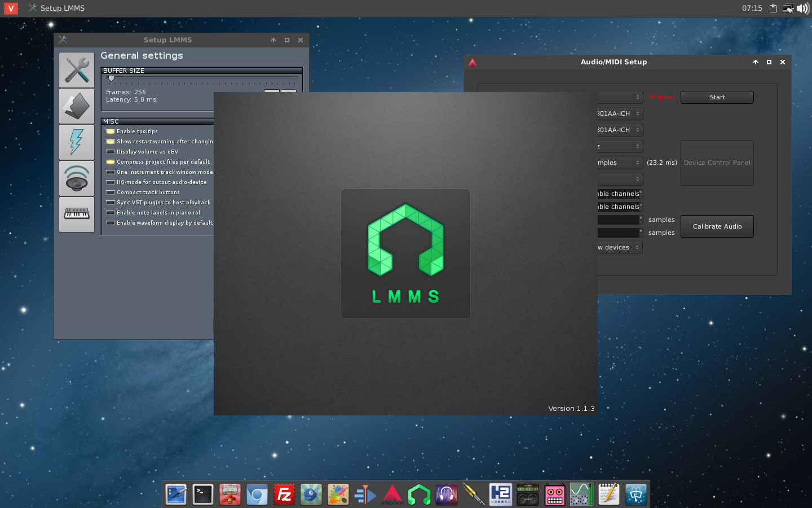Screen dimensions: 812x508
Task: Open the purple headphones app in the dock
Action: 447,494
